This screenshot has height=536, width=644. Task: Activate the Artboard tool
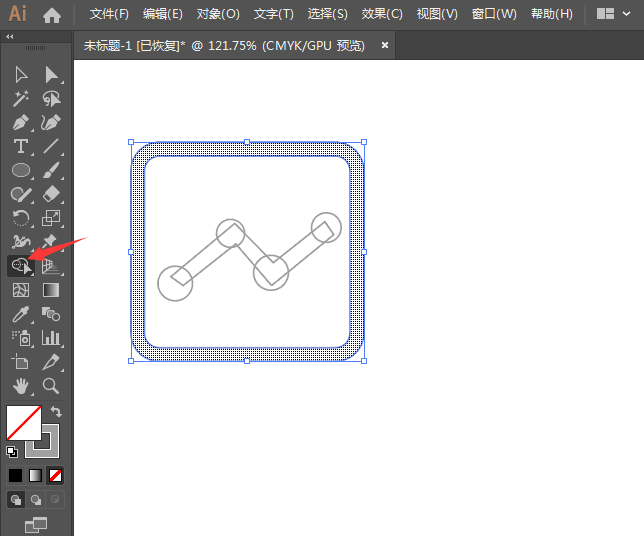pos(20,362)
